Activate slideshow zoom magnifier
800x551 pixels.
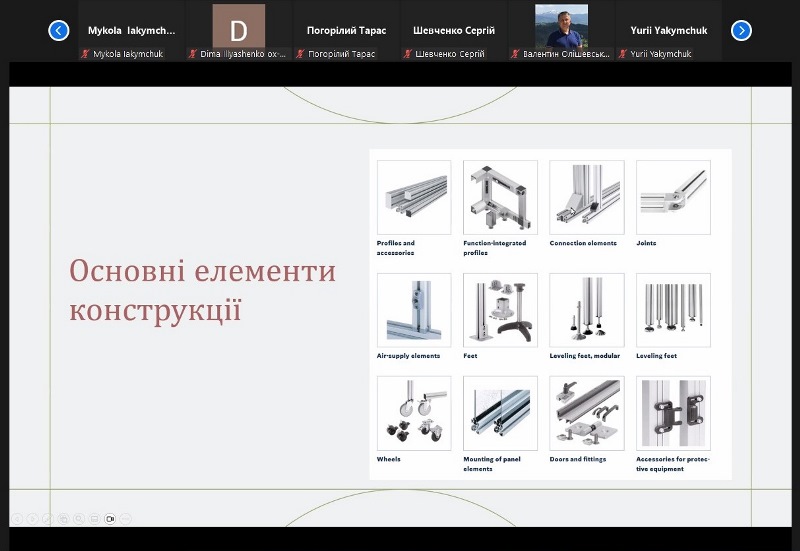[79, 519]
